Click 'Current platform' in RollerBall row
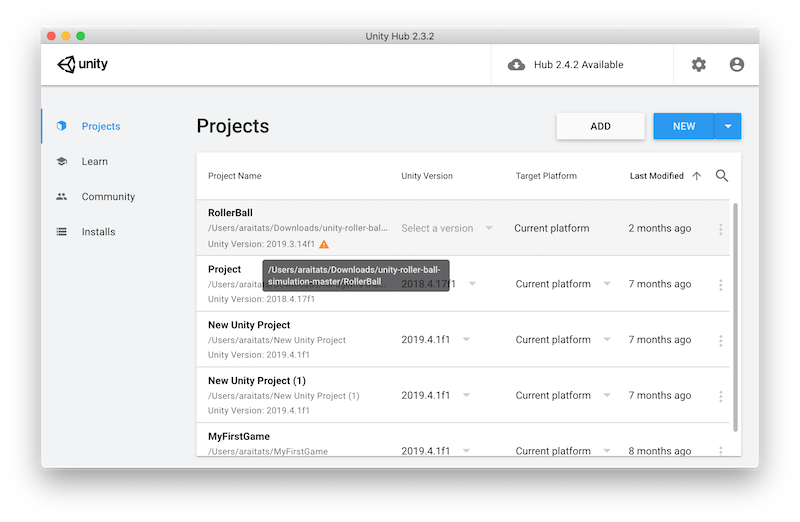 pyautogui.click(x=552, y=228)
